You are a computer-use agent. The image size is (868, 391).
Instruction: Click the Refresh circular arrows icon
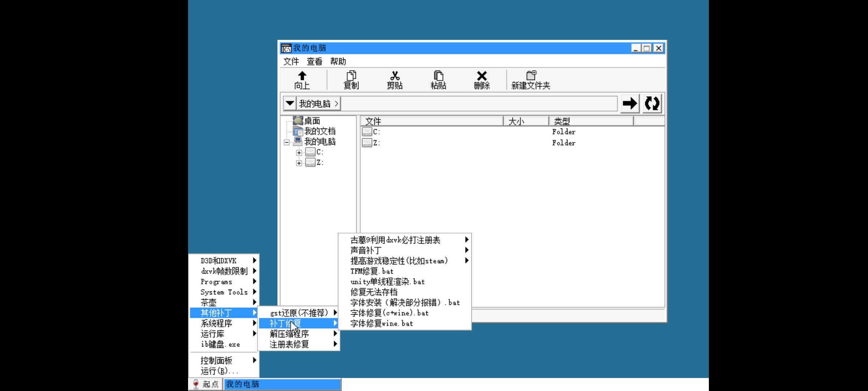tap(652, 104)
